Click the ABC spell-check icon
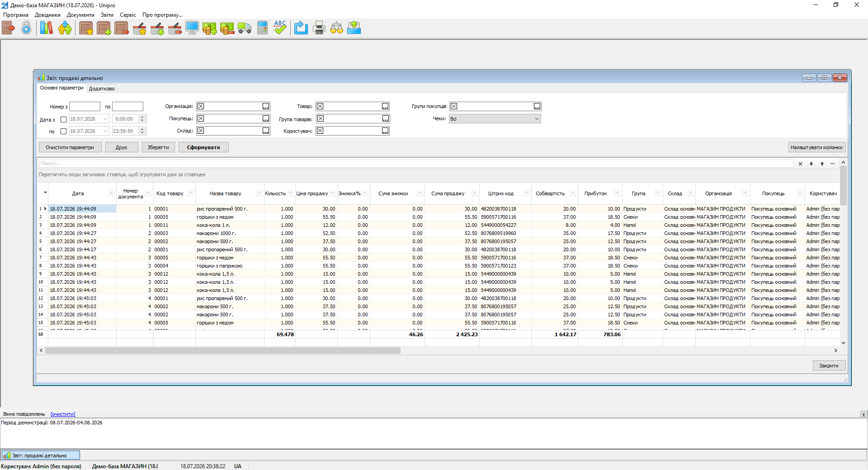 [x=280, y=28]
